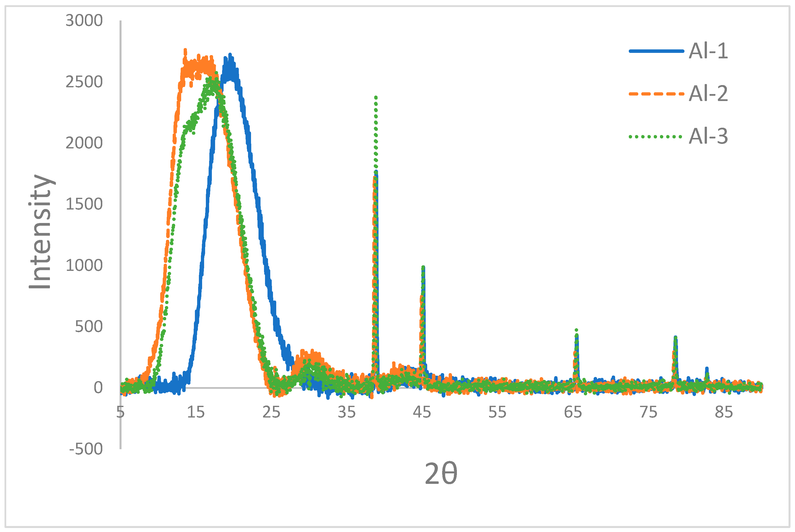Click the sharp peak near 2θ of 65
Screen dimensions: 795x532
pyautogui.click(x=576, y=330)
